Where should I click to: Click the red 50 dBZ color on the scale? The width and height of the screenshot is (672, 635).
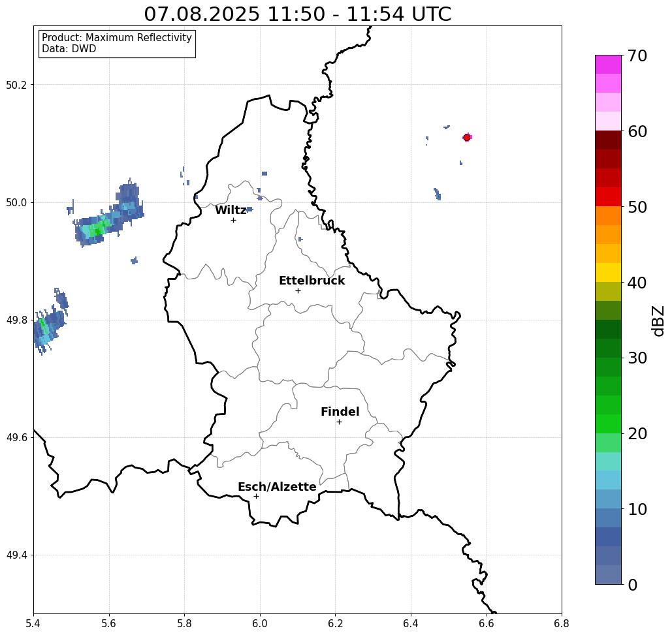608,197
